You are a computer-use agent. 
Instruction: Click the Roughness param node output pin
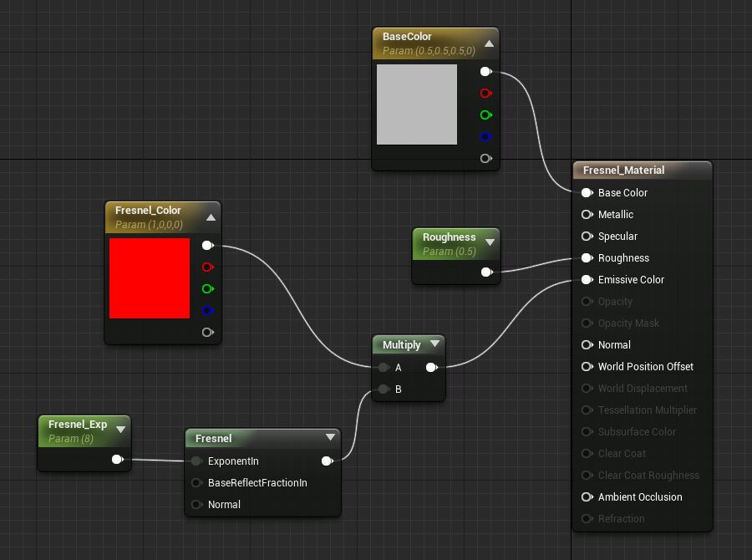(486, 272)
